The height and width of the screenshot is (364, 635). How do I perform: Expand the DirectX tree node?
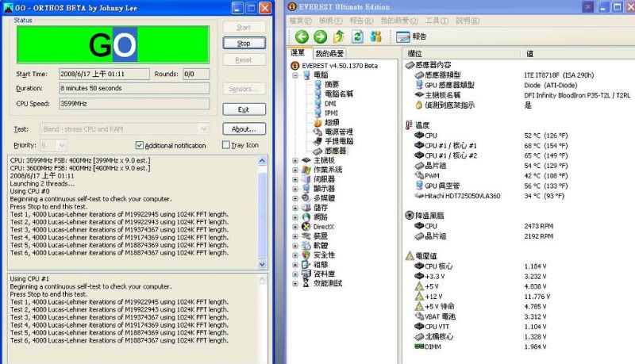pos(295,227)
